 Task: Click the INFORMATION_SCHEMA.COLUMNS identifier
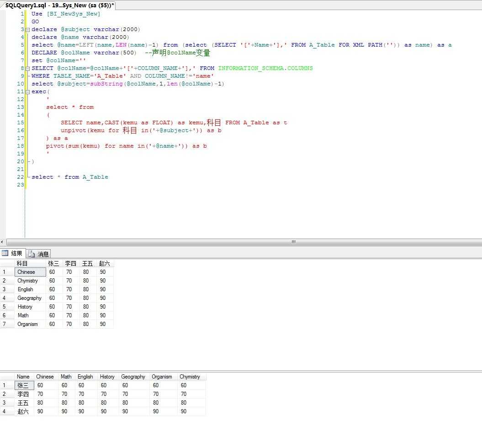tap(265, 68)
